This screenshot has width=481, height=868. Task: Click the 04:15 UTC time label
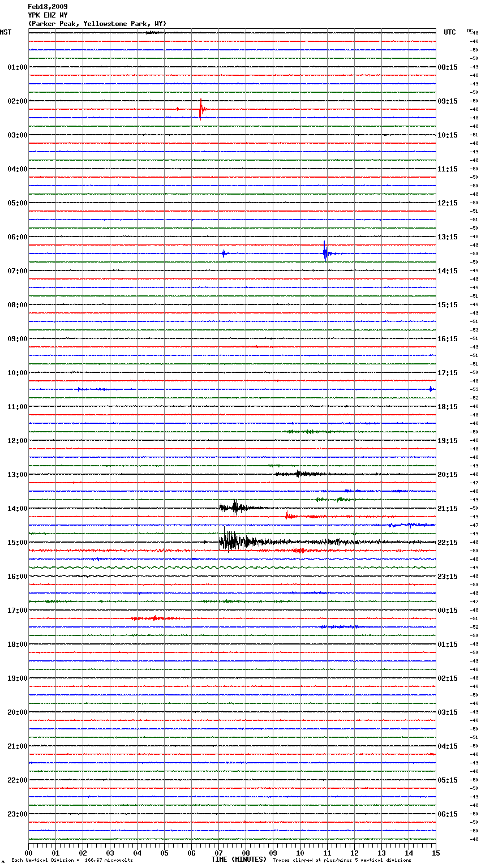click(448, 746)
